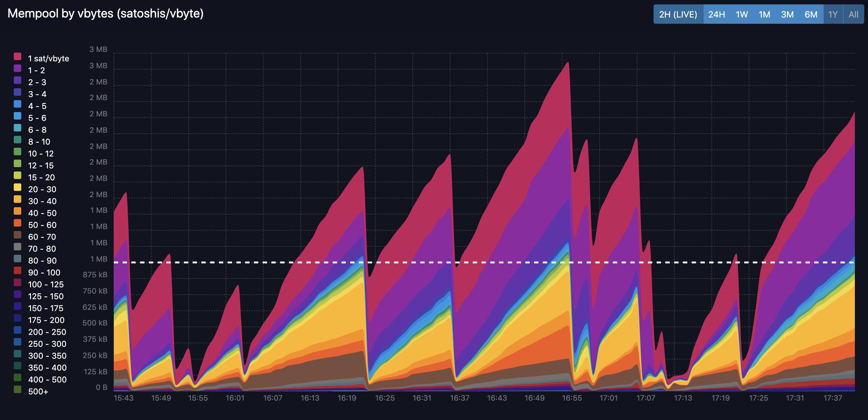Select the 2H (LIVE) time range
Screen dimensions: 868x420
678,14
